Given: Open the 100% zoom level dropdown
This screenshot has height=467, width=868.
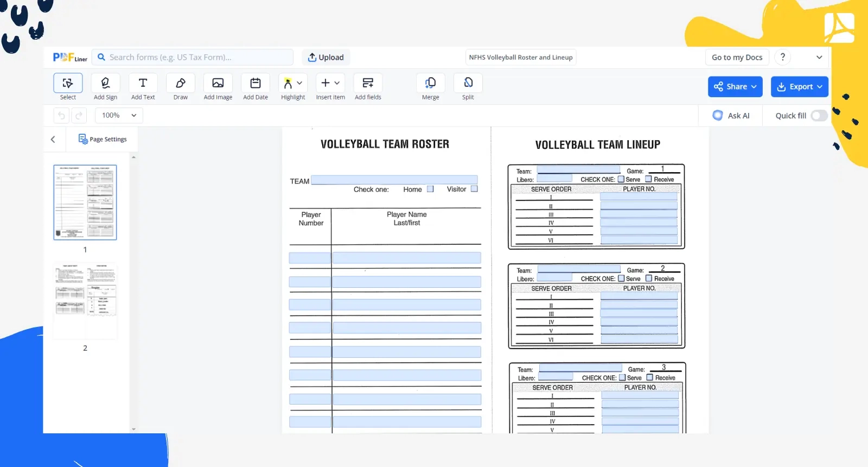Looking at the screenshot, I should pos(119,115).
